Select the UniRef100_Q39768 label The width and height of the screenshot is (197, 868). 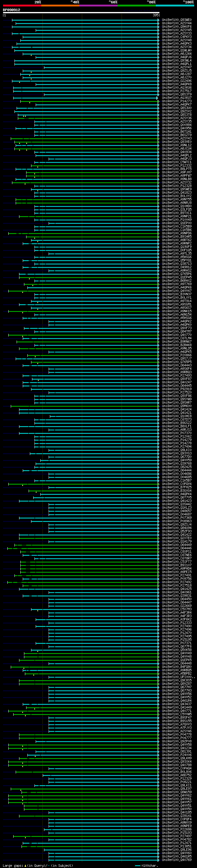point(176,464)
